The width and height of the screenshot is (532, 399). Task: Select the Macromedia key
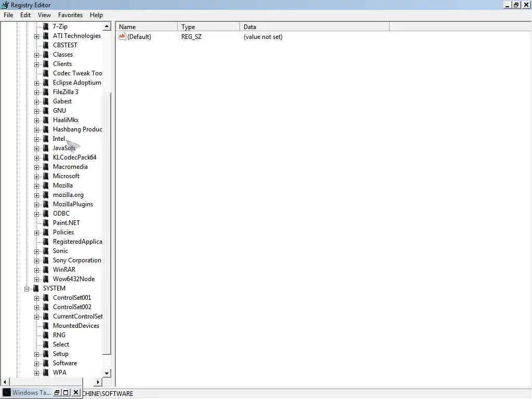pos(70,167)
